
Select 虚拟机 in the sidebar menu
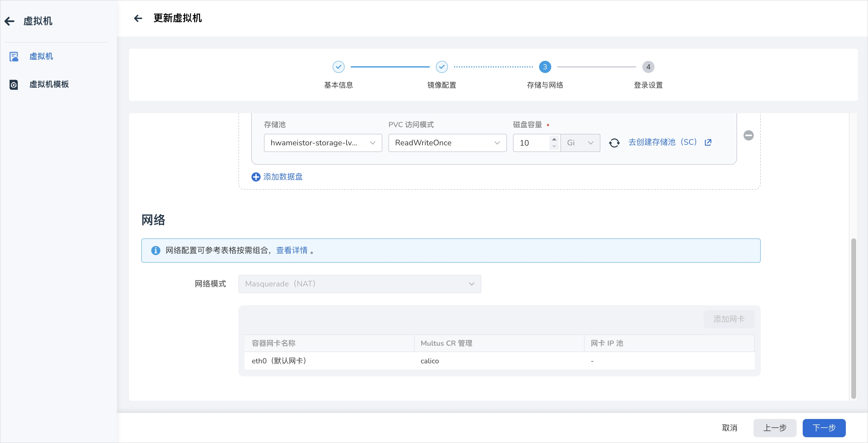tap(41, 56)
